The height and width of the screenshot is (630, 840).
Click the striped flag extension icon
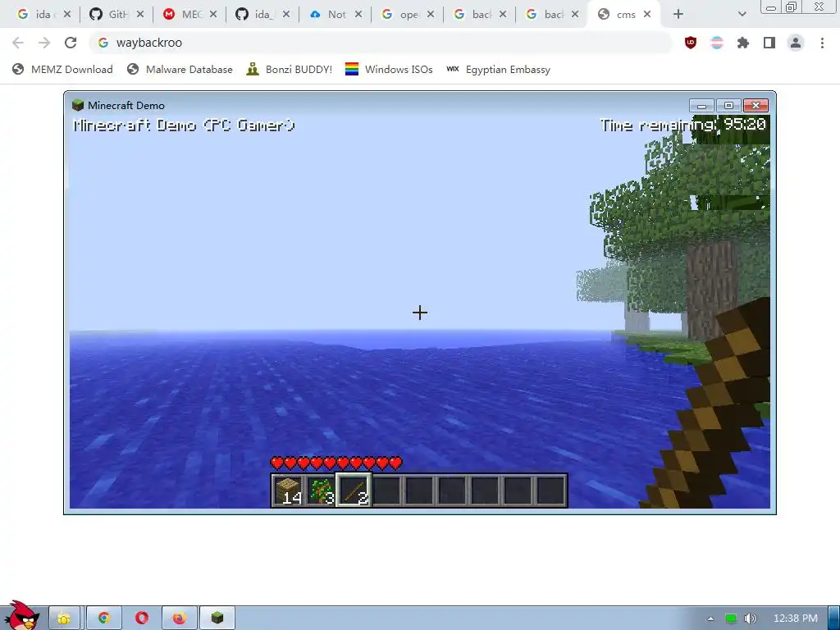717,43
